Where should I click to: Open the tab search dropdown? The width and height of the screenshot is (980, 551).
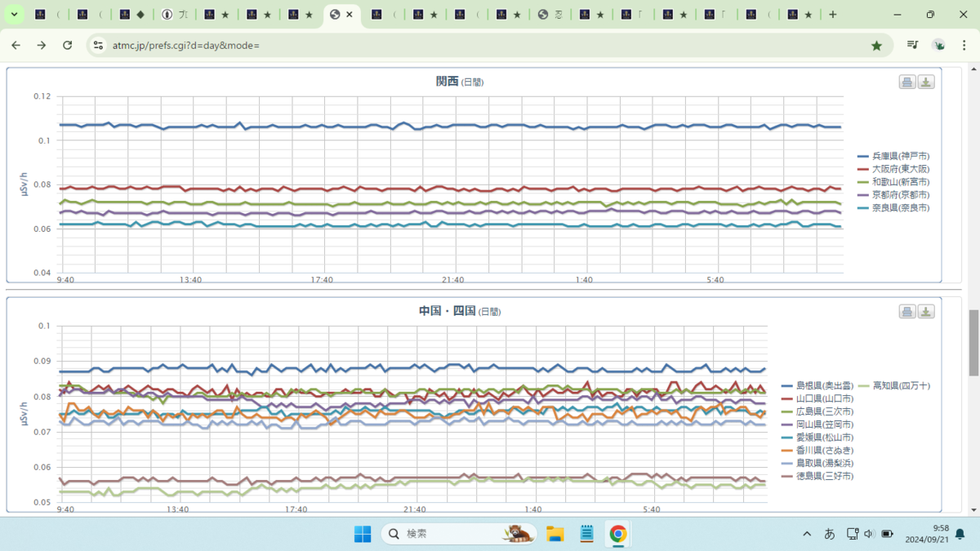coord(14,15)
